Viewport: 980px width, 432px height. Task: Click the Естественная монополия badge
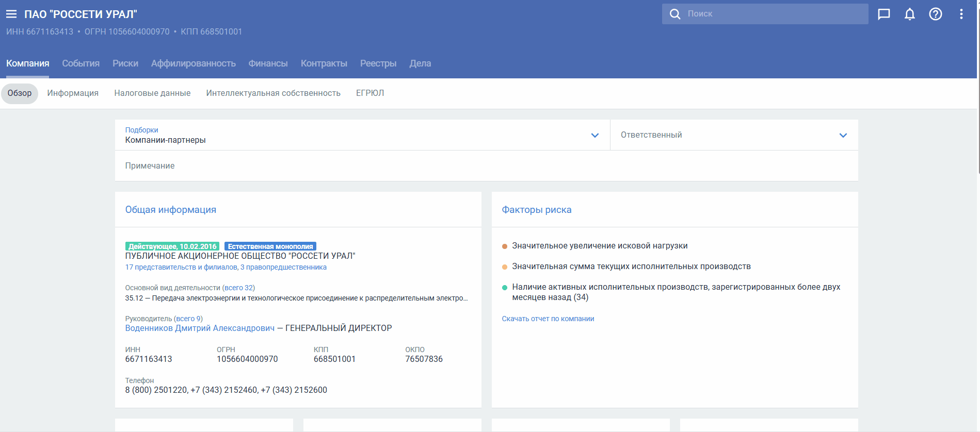tap(270, 246)
